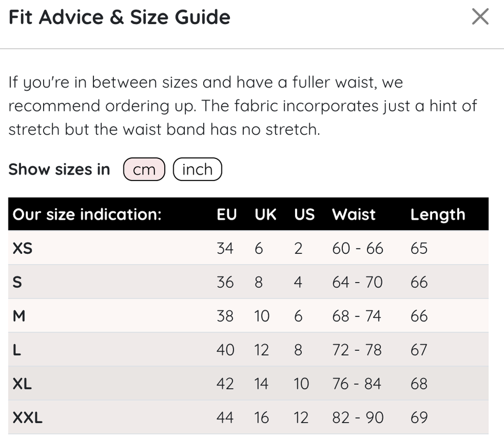Image resolution: width=504 pixels, height=440 pixels.
Task: Click the 60 - 66 waist value
Action: click(358, 248)
